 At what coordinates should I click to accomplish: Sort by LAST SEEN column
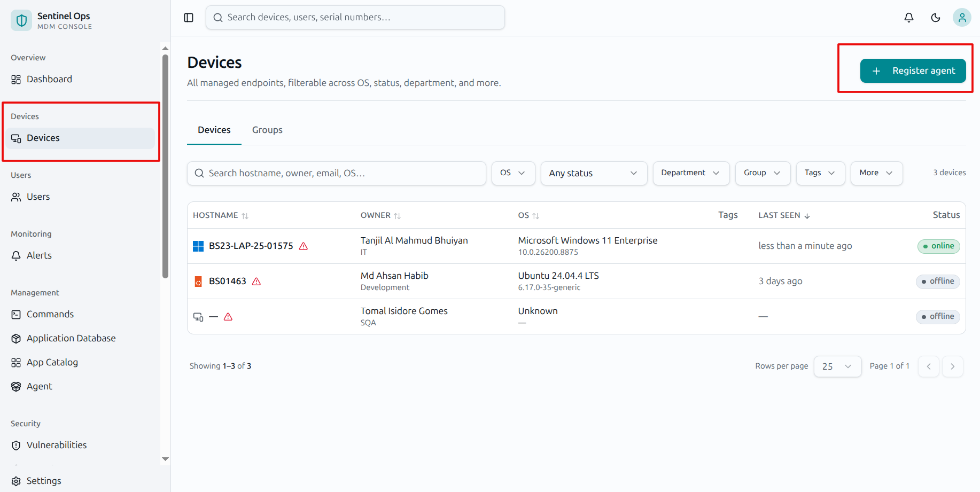[x=784, y=215]
